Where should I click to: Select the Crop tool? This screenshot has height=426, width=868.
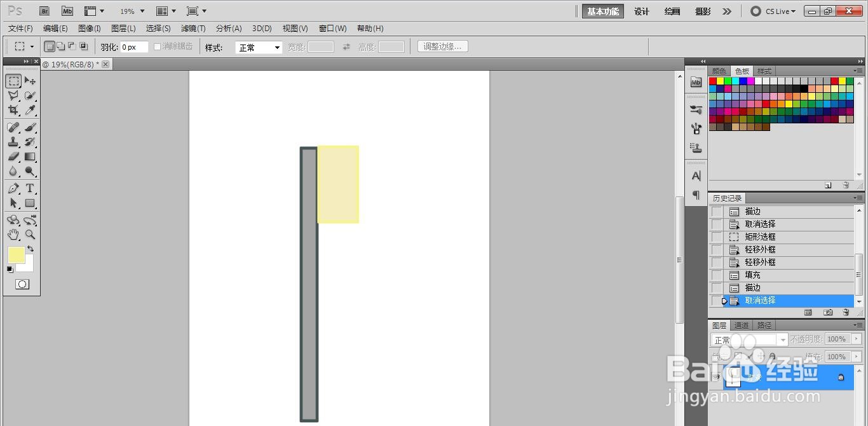13,111
